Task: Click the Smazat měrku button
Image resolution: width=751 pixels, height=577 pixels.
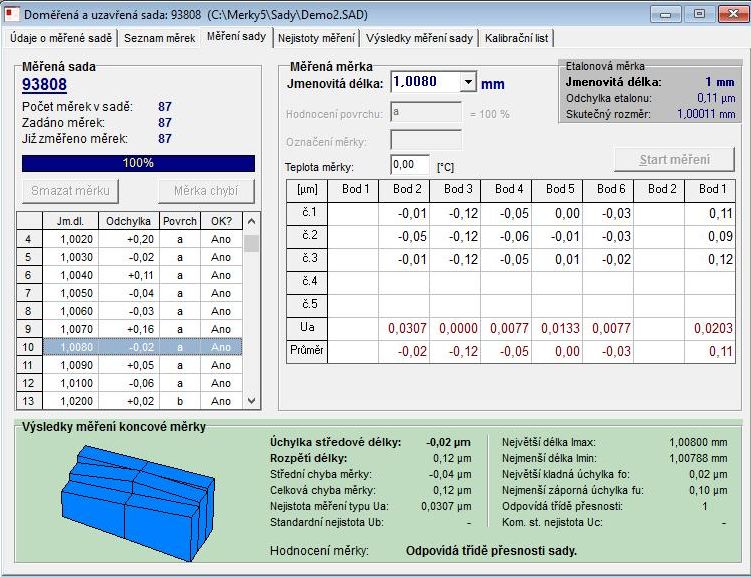Action: click(x=70, y=191)
